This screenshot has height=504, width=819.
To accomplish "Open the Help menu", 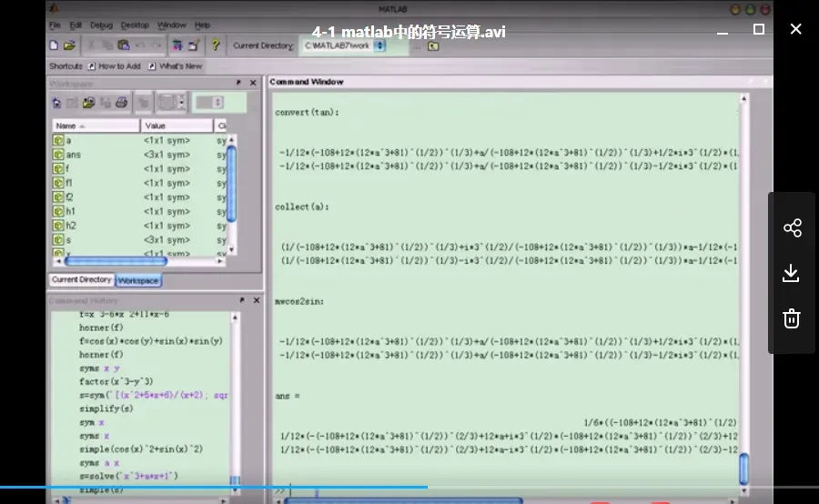I will tap(202, 25).
